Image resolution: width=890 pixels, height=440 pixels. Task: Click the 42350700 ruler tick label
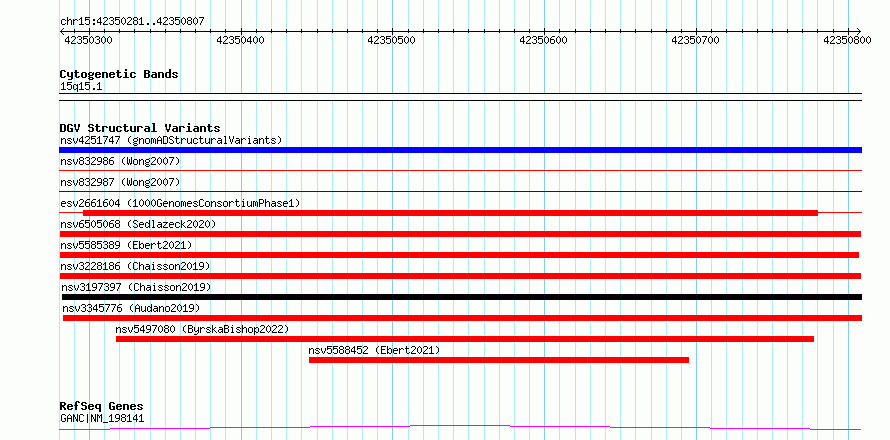[695, 40]
